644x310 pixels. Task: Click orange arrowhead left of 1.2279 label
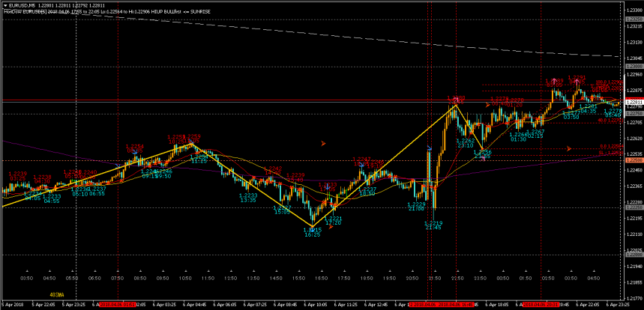click(x=487, y=105)
